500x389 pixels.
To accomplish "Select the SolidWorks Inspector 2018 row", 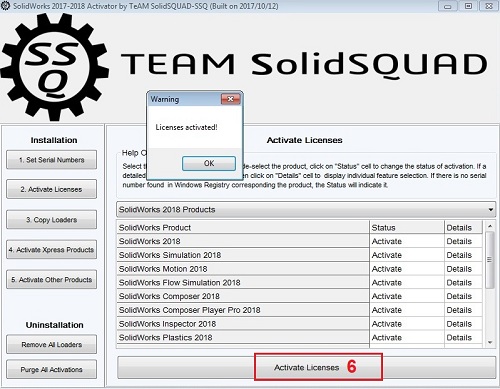I will point(243,324).
